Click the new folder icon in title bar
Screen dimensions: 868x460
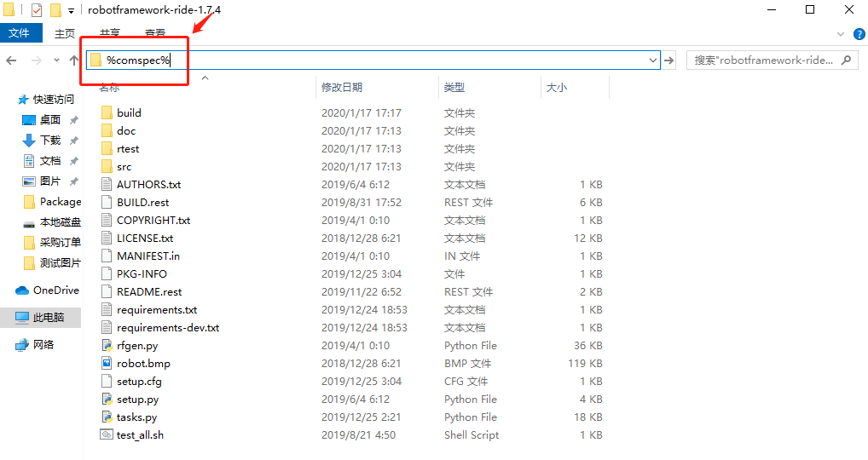point(55,10)
